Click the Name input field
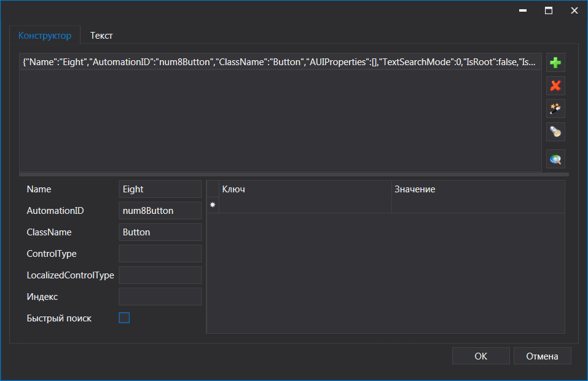 pyautogui.click(x=160, y=189)
